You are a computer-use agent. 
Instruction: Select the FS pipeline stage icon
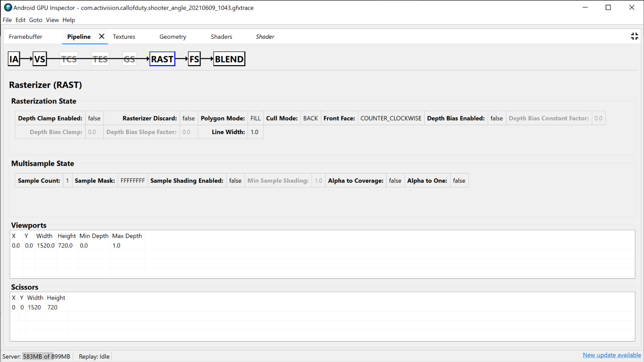[x=194, y=59]
